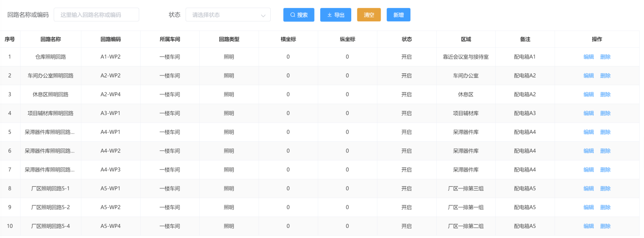The width and height of the screenshot is (644, 238).
Task: Expand the status select chevron arrow
Action: tap(263, 15)
